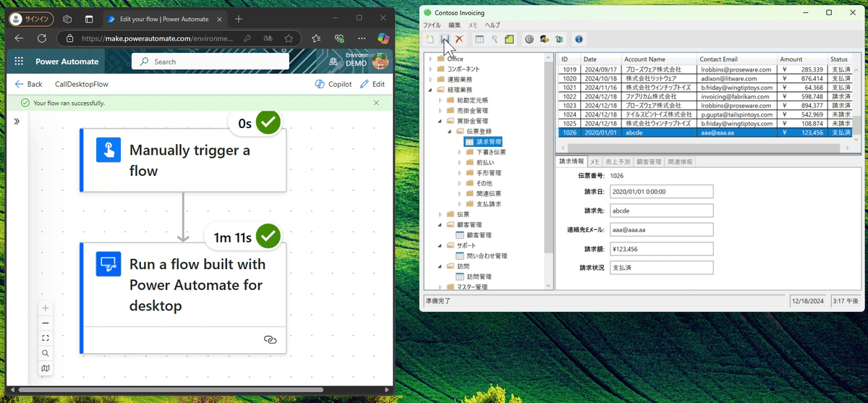Zoom out on the flow canvas
Image resolution: width=868 pixels, height=403 pixels.
click(46, 323)
